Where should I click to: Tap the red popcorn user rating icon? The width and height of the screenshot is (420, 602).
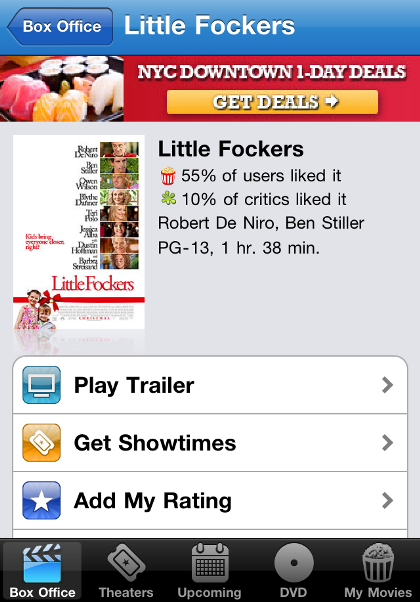pos(168,176)
